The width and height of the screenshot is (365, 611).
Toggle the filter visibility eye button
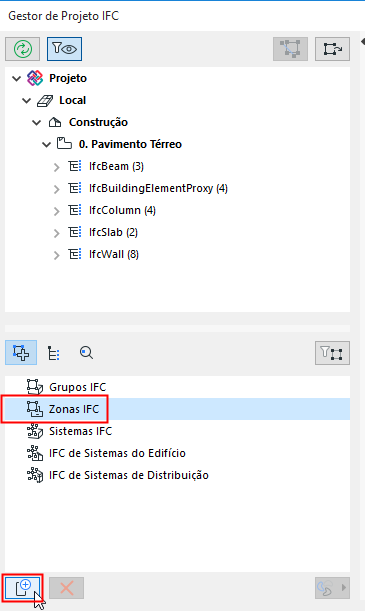pyautogui.click(x=64, y=49)
